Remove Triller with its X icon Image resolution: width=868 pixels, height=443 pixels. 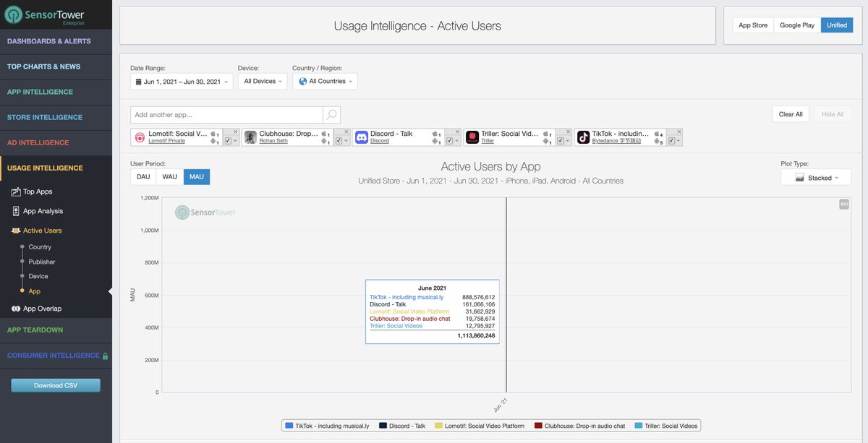568,132
